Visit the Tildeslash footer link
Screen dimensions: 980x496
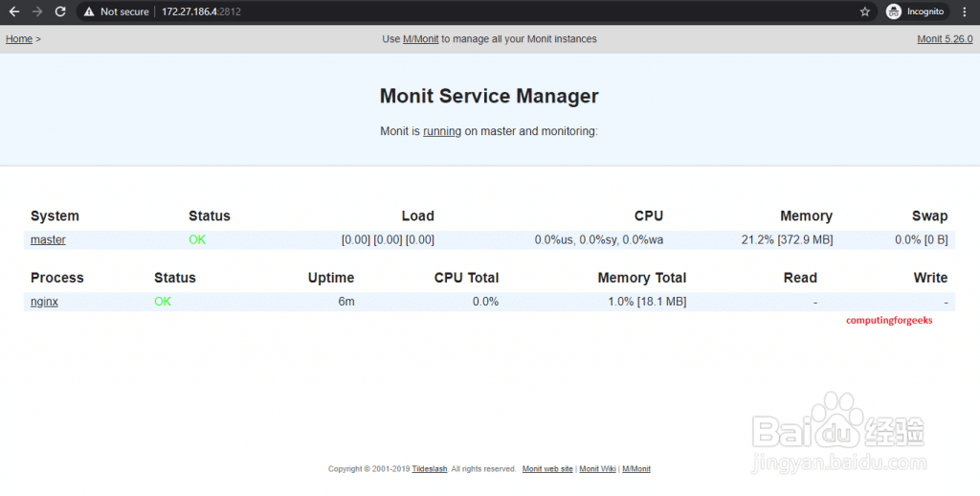coord(430,469)
